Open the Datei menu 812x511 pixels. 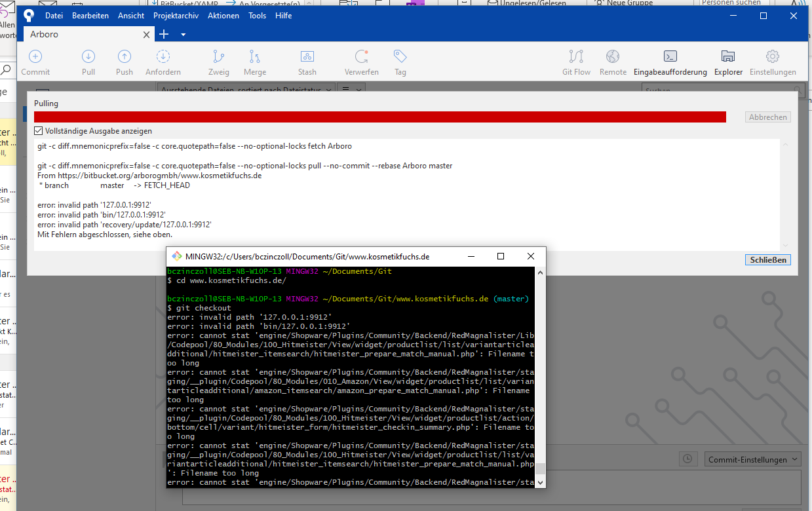point(54,16)
